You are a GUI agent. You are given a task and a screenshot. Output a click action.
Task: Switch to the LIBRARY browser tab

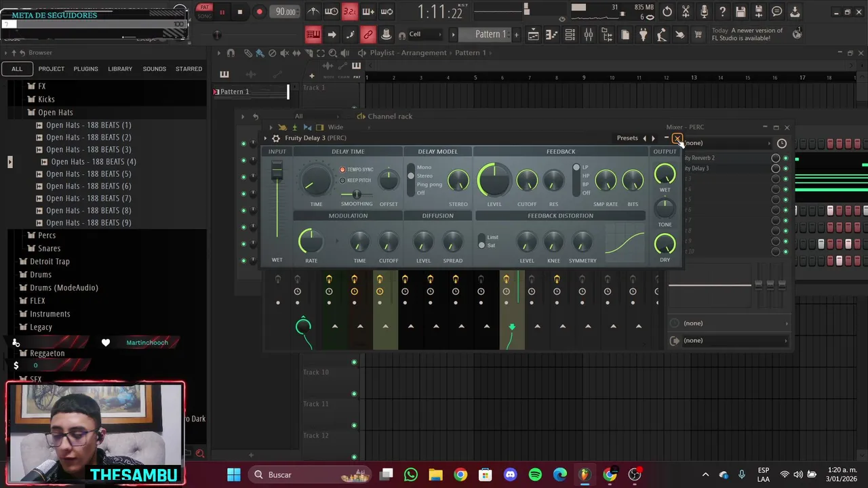pos(120,69)
